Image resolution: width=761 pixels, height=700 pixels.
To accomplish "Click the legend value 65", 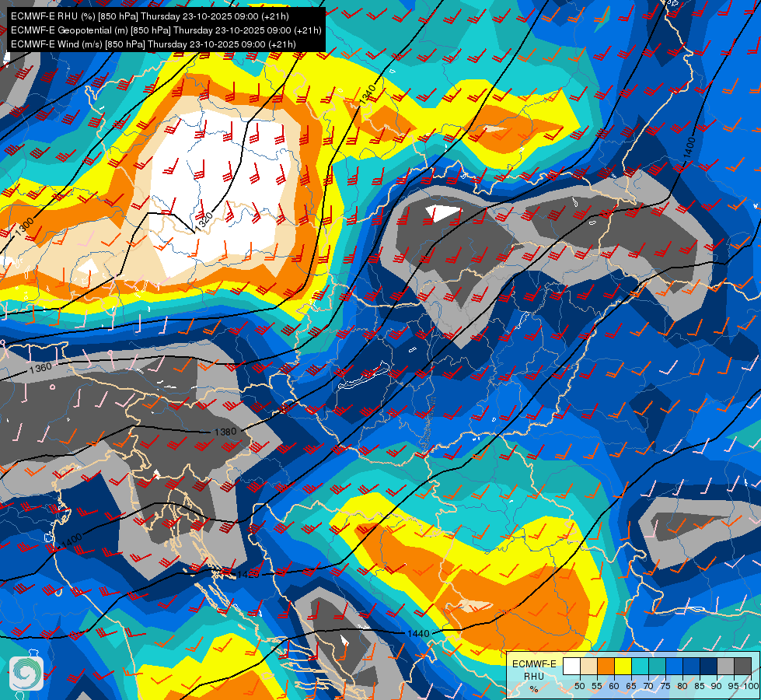I will pyautogui.click(x=631, y=686).
